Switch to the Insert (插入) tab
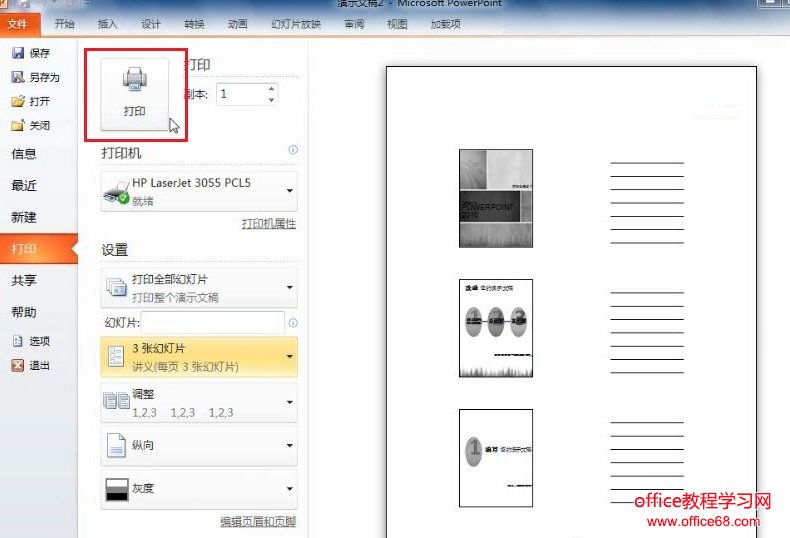 pyautogui.click(x=107, y=24)
